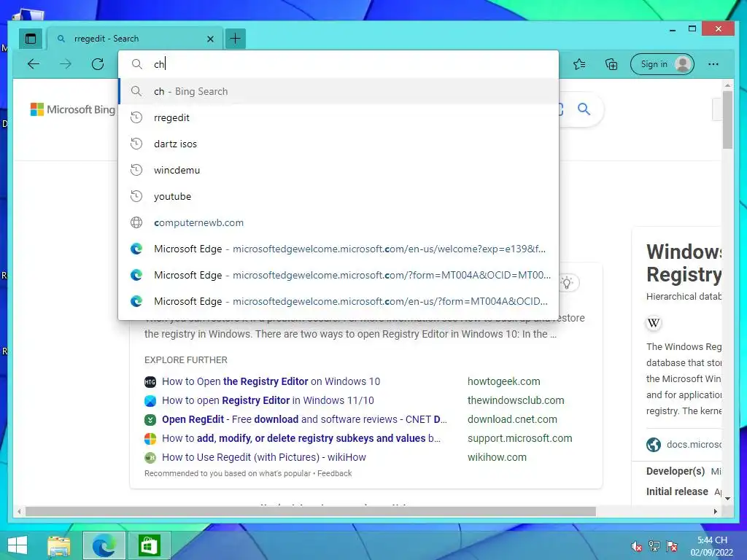The image size is (747, 560).
Task: Open a new tab with plus button
Action: click(236, 39)
